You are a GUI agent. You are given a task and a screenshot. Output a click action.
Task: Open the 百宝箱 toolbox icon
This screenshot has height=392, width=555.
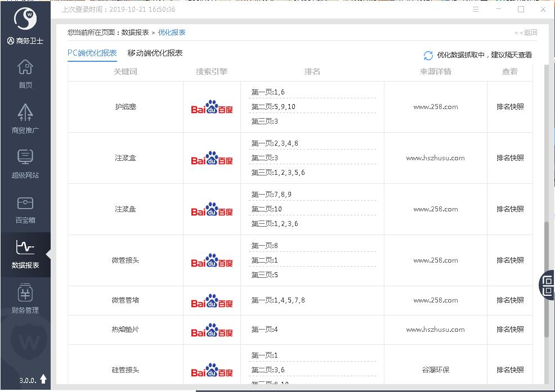click(x=25, y=208)
